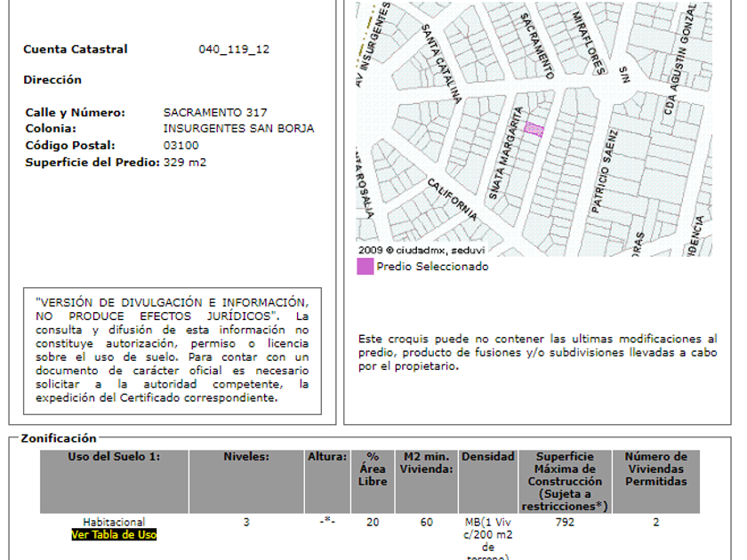Viewport: 747px width, 560px height.
Task: Click the SACRAMENTO street label on map
Action: pyautogui.click(x=537, y=46)
